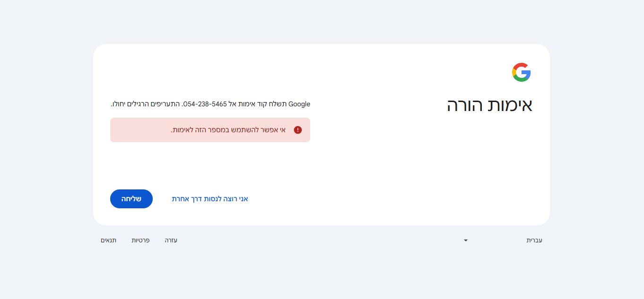Open the תנאים footer link
The width and height of the screenshot is (644, 299).
tap(108, 240)
